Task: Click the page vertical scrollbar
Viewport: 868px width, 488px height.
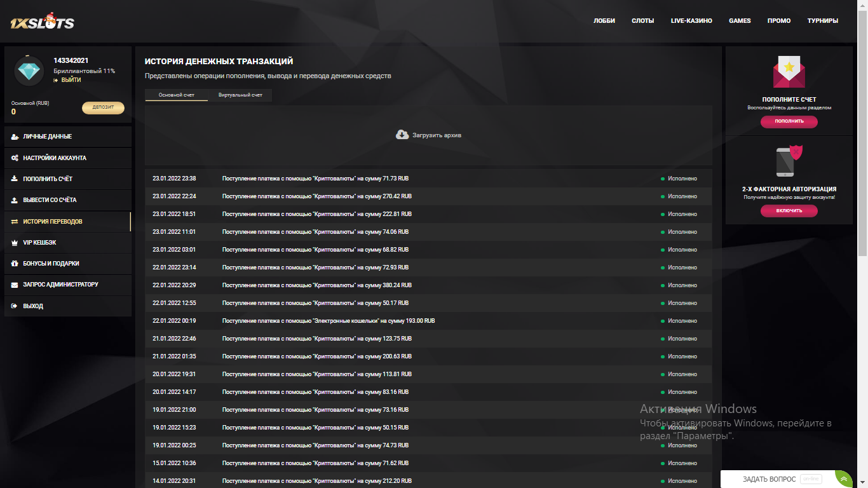Action: 862,127
